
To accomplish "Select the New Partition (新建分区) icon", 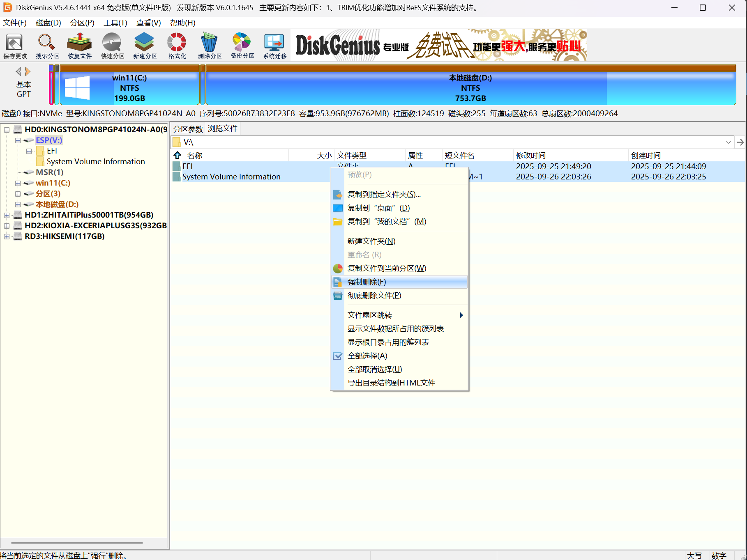I will (x=145, y=46).
